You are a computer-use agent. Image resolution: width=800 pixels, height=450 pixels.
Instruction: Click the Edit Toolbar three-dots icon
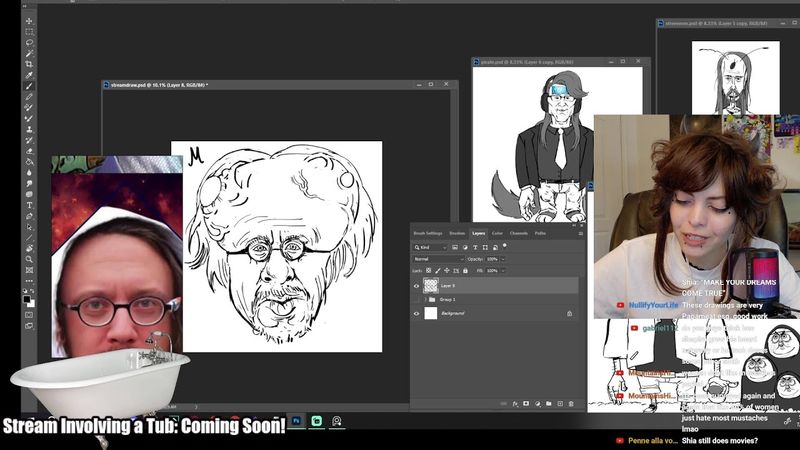point(29,281)
